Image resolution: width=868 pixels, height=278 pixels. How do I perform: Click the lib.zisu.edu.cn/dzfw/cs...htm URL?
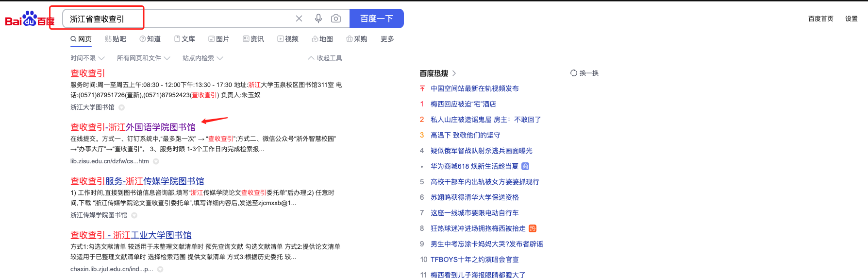(110, 161)
